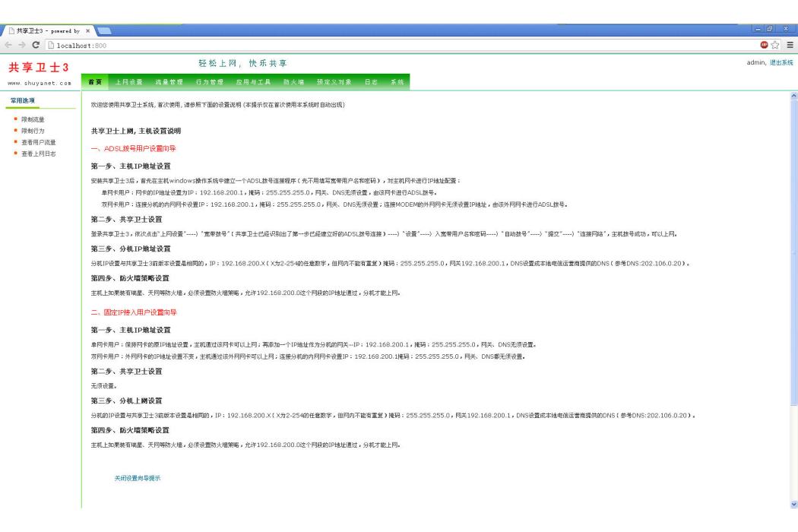Image resolution: width=798 pixels, height=532 pixels.
Task: Open the 行为管理 menu
Action: tap(210, 82)
